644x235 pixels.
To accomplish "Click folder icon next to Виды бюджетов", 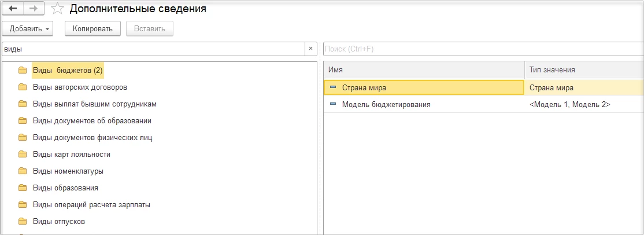I will pos(23,71).
